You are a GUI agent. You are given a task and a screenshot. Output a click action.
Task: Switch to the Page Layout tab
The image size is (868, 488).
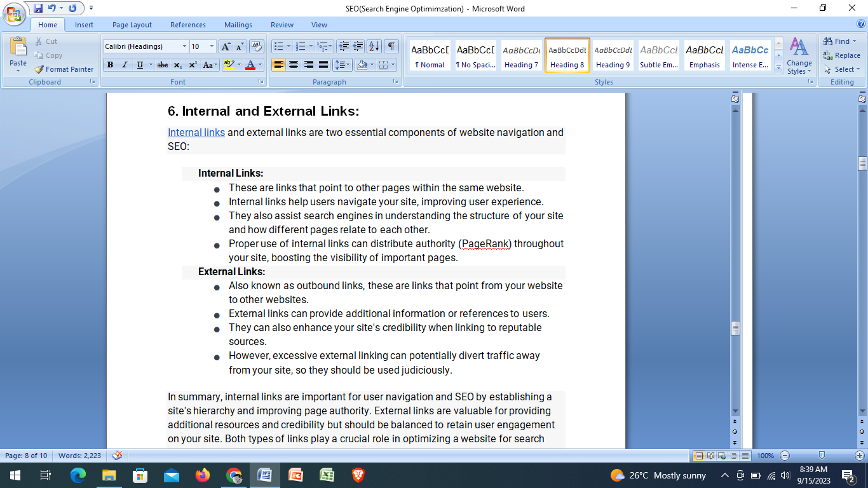(132, 25)
